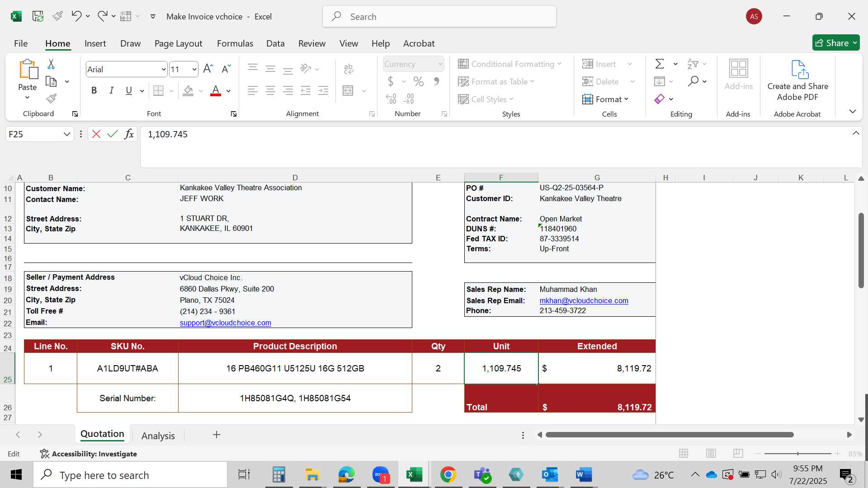Confirm cell entry with green checkmark
Viewport: 868px width, 488px height.
pyautogui.click(x=113, y=134)
